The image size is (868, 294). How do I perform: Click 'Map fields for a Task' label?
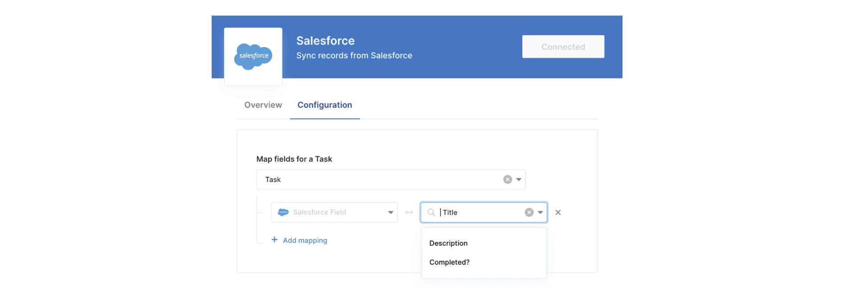click(294, 159)
